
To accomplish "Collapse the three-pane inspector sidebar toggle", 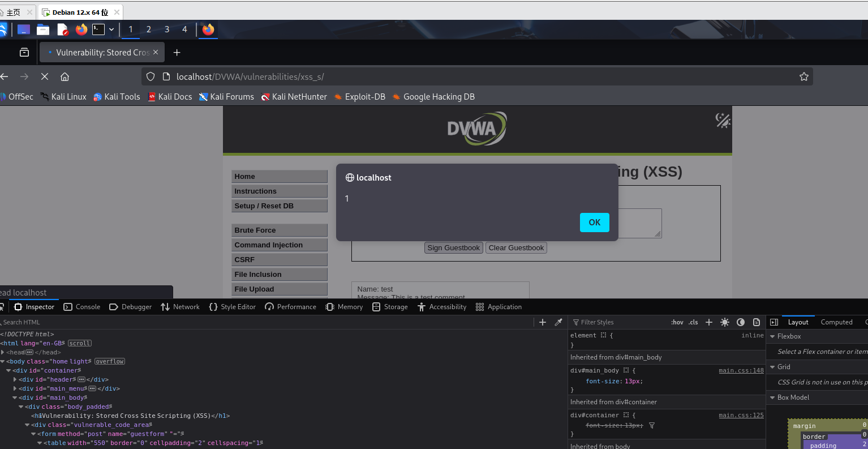I will click(x=774, y=322).
